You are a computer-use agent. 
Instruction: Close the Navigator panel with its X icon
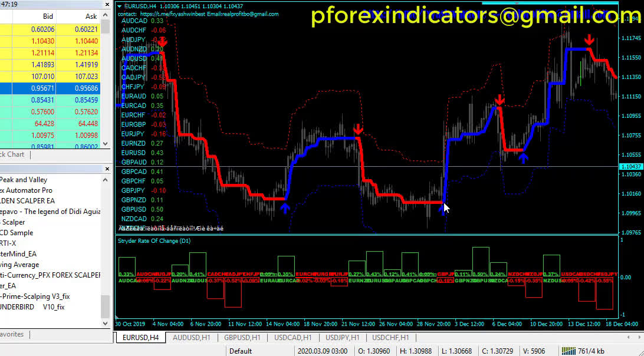point(106,169)
